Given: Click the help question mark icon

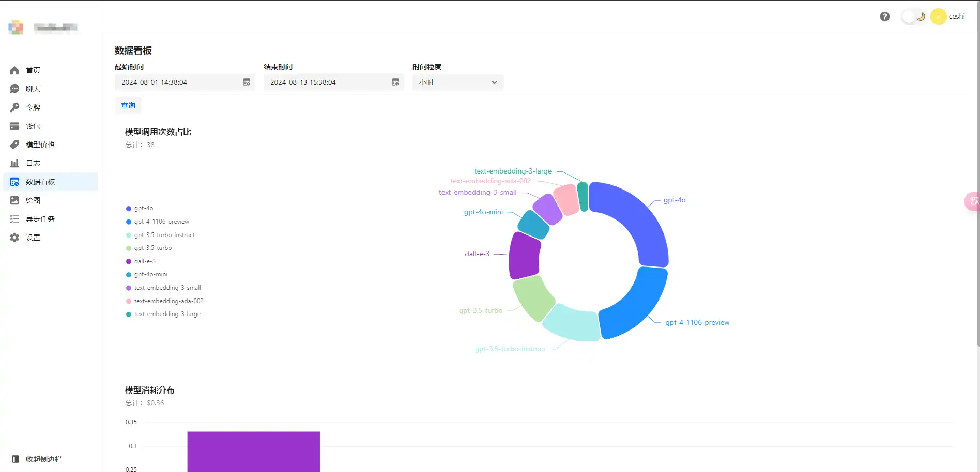Looking at the screenshot, I should (884, 17).
